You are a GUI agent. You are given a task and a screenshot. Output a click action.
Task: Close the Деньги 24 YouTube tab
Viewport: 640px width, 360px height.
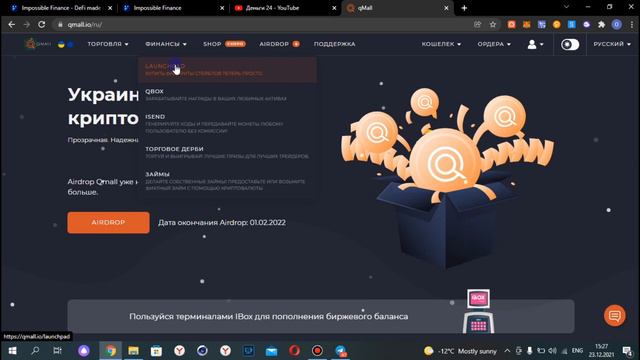(334, 8)
